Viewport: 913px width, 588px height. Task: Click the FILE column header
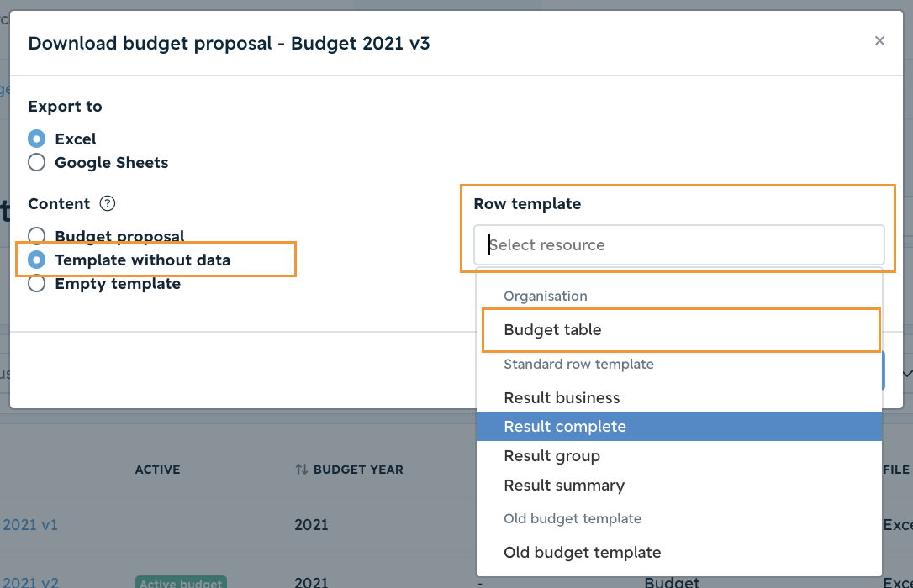coord(896,470)
